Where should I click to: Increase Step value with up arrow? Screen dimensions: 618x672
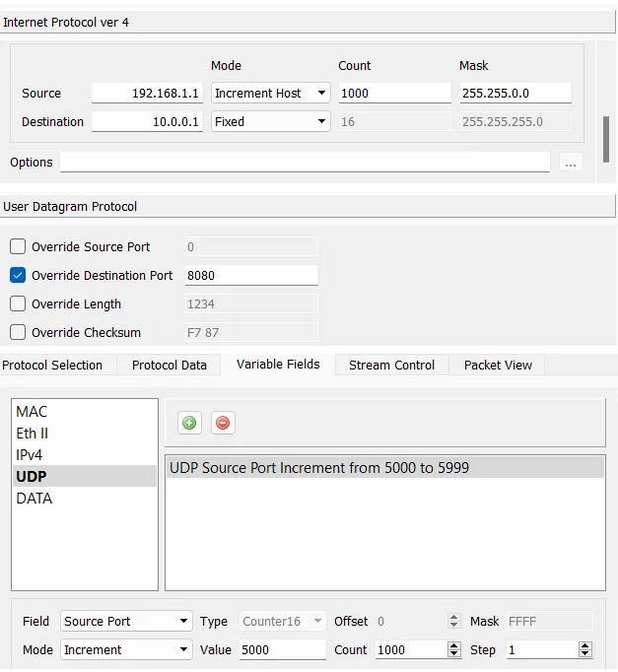click(x=585, y=645)
